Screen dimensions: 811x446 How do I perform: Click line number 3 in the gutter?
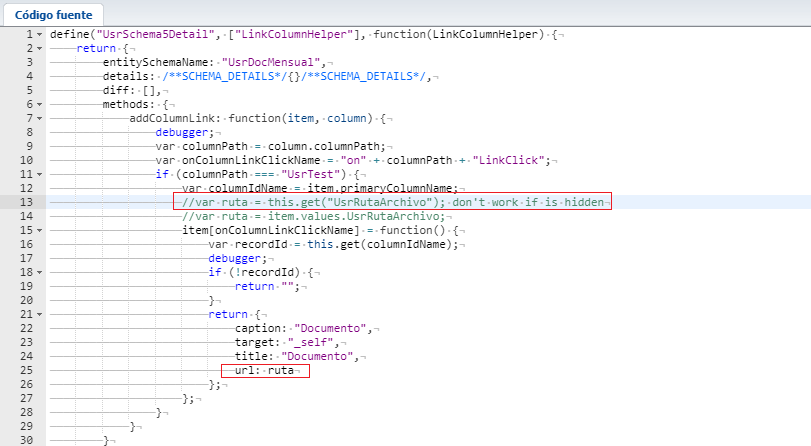tap(29, 62)
